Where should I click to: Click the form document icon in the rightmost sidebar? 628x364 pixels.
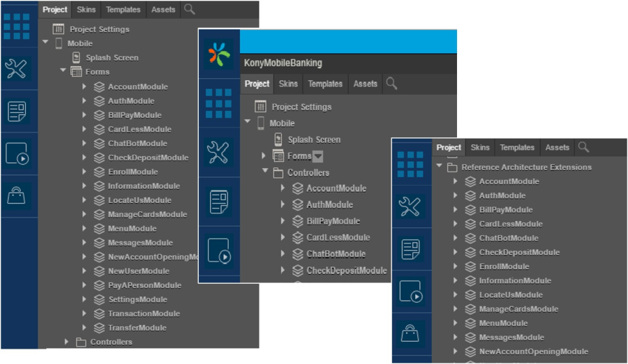pos(410,249)
